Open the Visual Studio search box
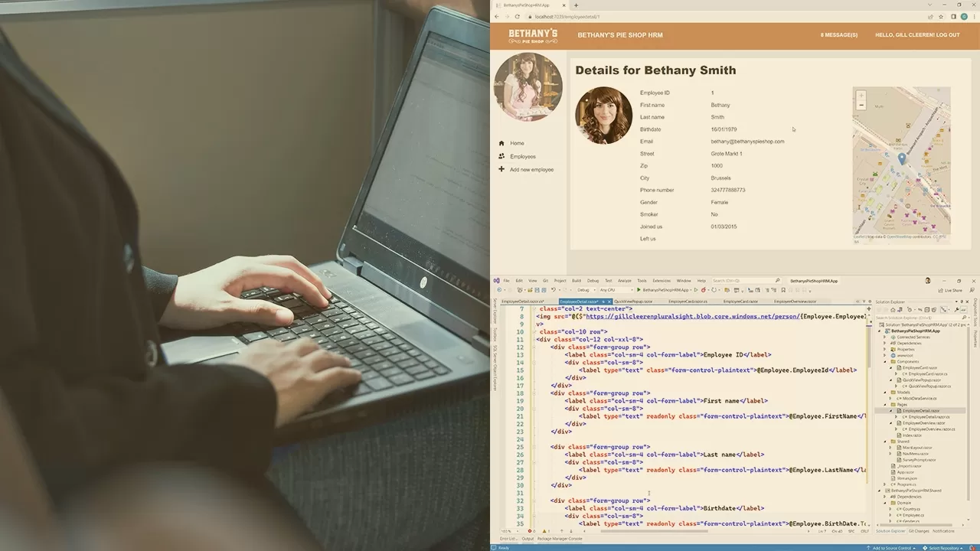This screenshot has height=551, width=980. (746, 281)
